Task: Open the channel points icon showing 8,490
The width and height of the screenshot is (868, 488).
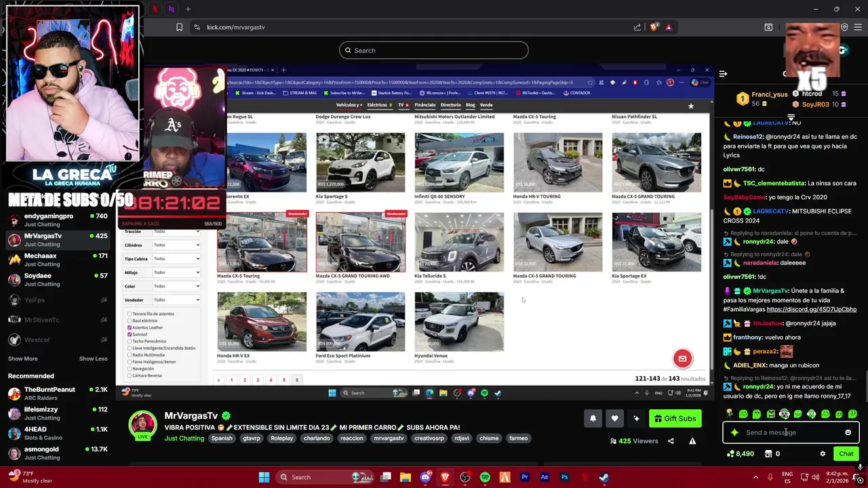Action: click(740, 454)
